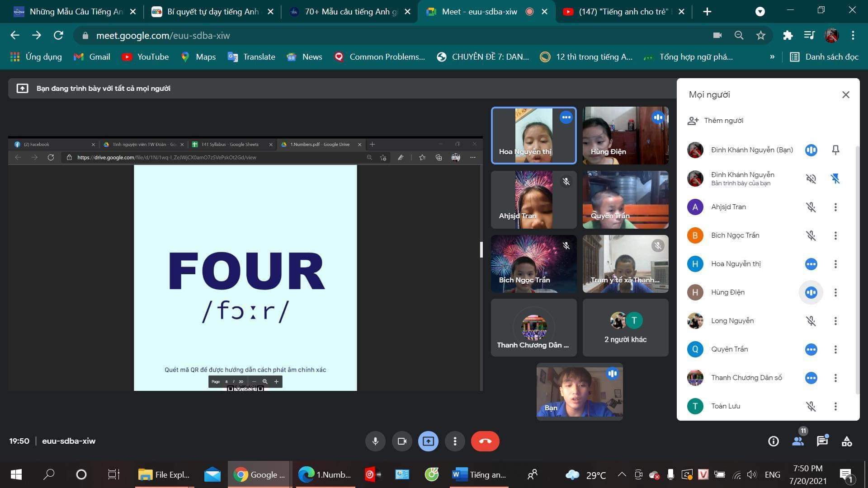Click the "2 người khác" tile
This screenshot has width=868, height=488.
pyautogui.click(x=625, y=328)
